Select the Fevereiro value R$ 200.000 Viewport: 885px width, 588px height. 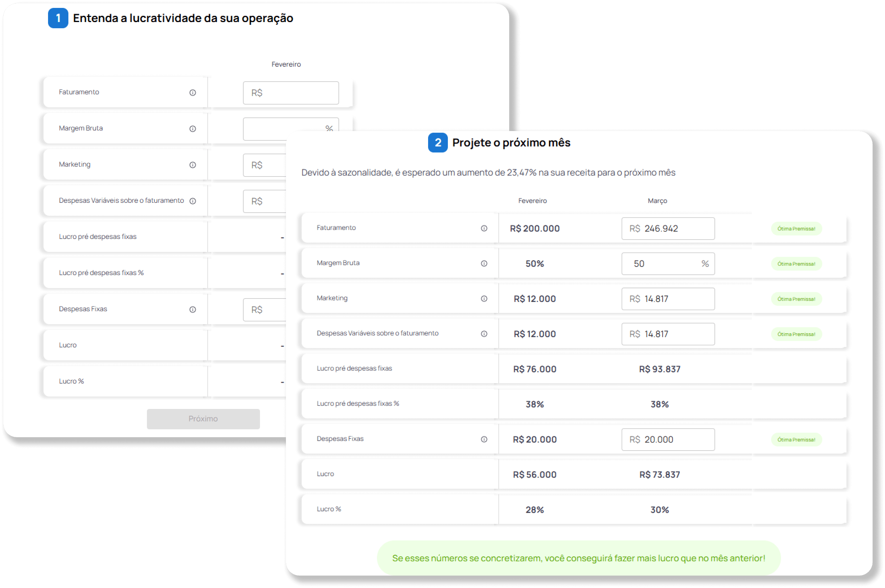(x=535, y=229)
